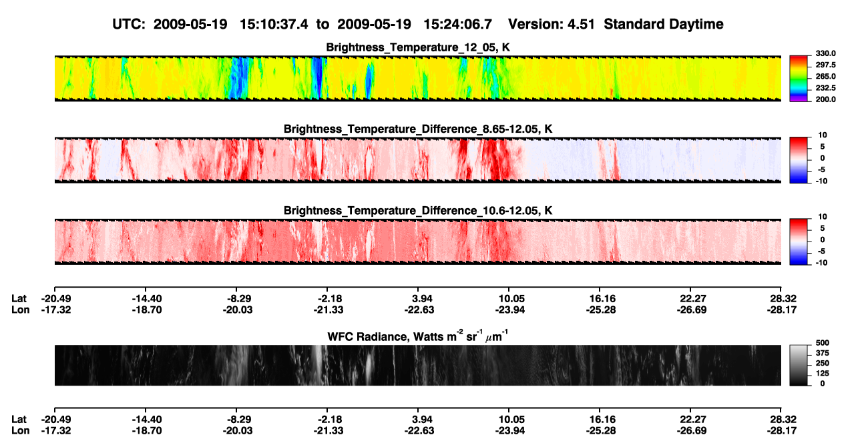Click the Lat label under the 10.6-12.05 panel
868x445 pixels.
point(19,299)
